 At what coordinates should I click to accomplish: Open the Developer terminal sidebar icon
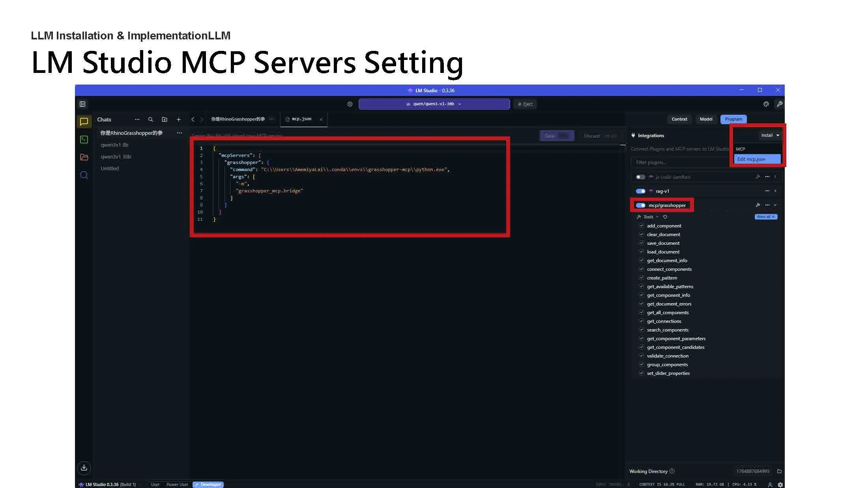84,140
